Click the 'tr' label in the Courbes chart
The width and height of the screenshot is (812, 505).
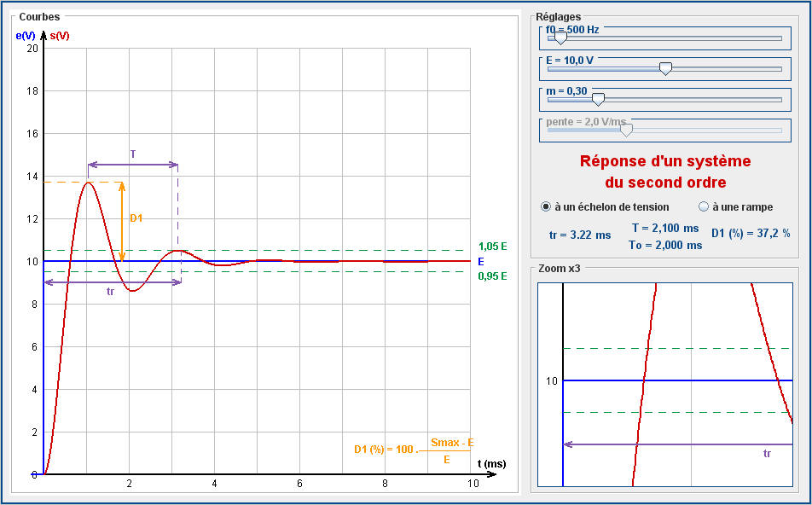[110, 292]
